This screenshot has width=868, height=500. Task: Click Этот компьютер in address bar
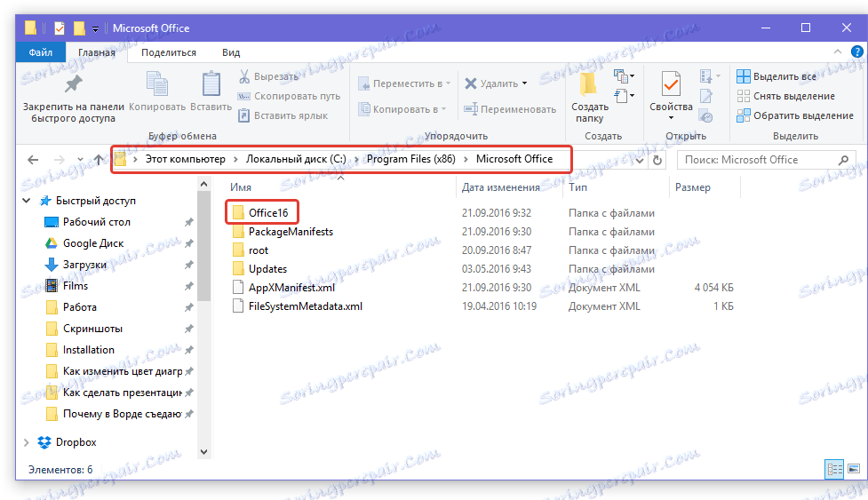[x=186, y=159]
